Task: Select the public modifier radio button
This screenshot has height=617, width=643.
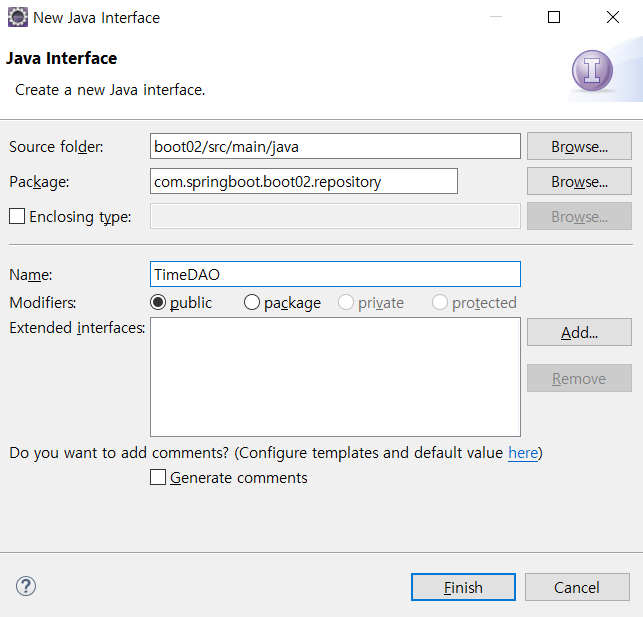Action: pos(158,303)
